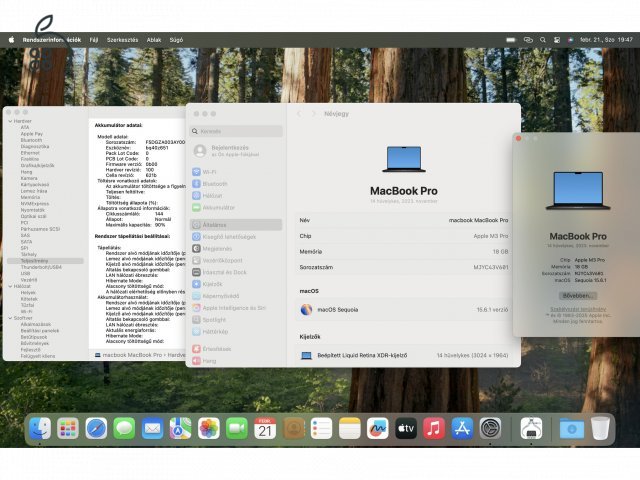Click the Siri icon in the menu bar
The image size is (640, 480).
tap(570, 40)
